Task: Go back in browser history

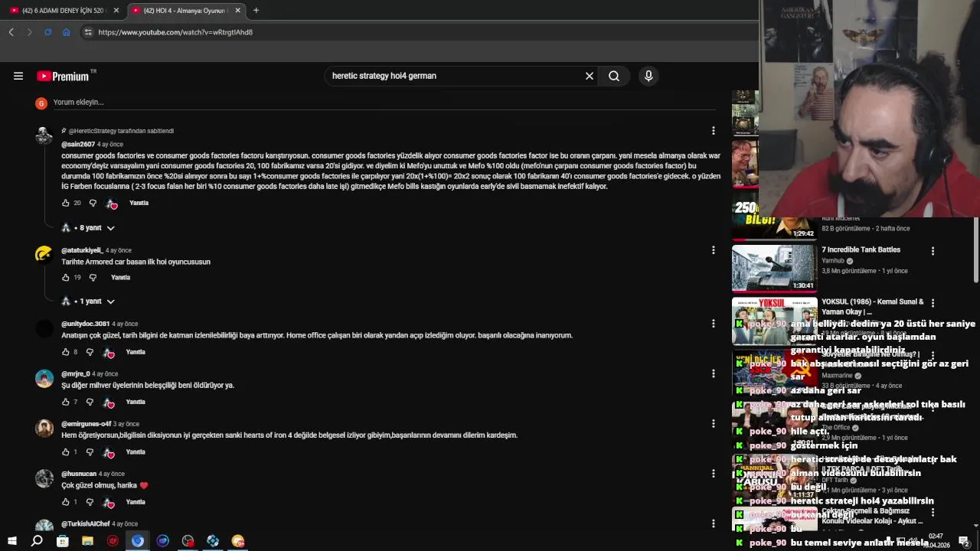Action: click(11, 32)
